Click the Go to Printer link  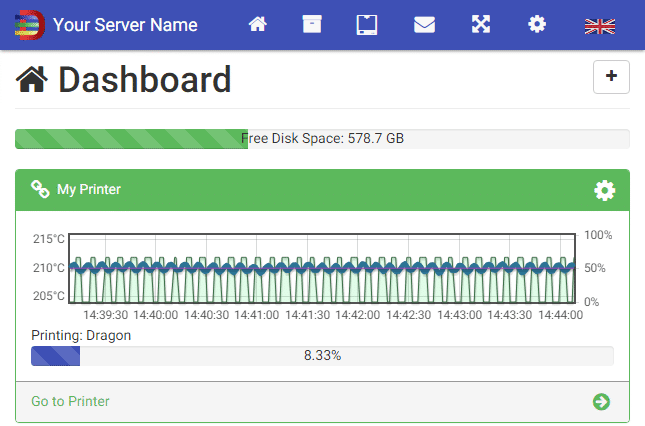click(70, 401)
